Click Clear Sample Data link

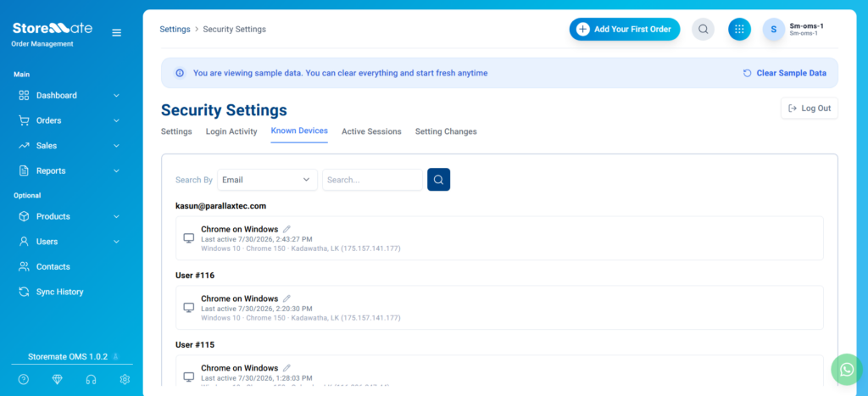pos(784,73)
